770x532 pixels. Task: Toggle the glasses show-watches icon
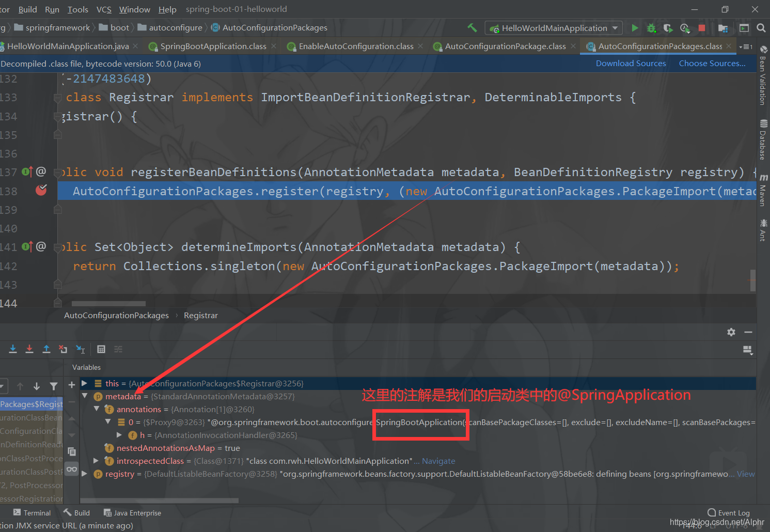pos(72,469)
